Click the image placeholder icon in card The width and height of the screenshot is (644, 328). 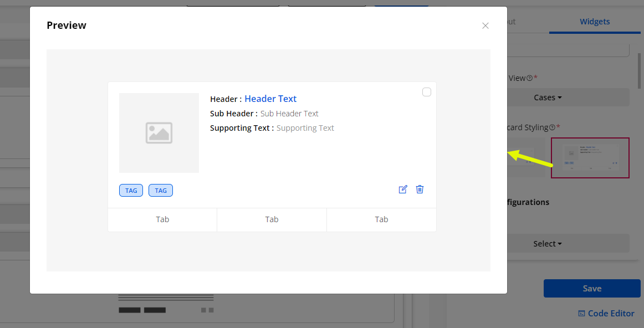tap(159, 133)
